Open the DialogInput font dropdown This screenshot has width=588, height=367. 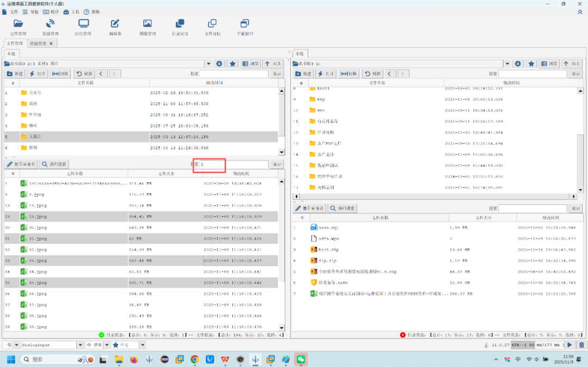coord(80,345)
